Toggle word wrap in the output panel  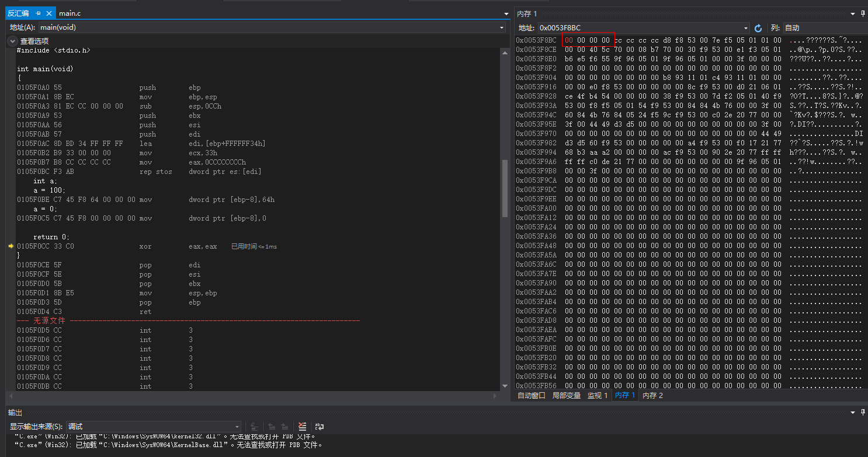(x=320, y=427)
